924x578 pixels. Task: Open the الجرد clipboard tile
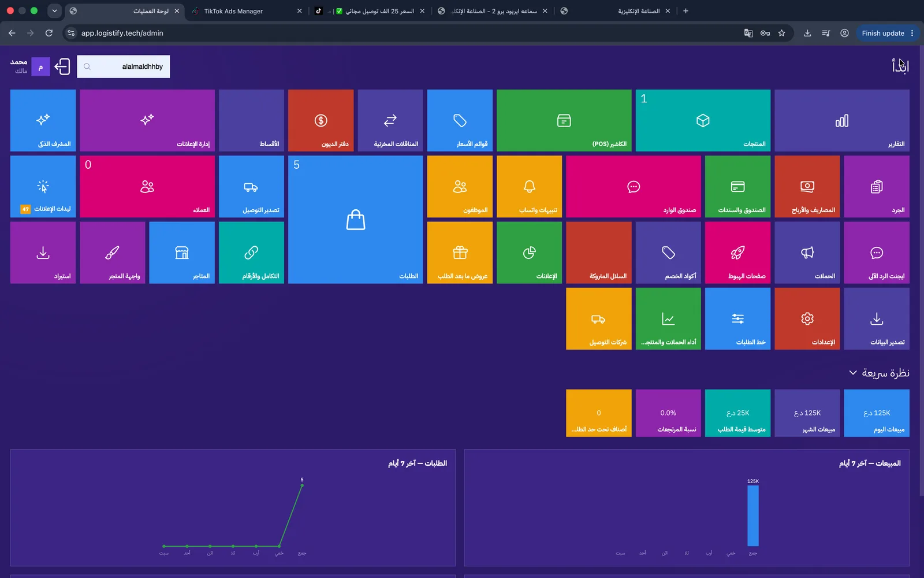point(877,187)
